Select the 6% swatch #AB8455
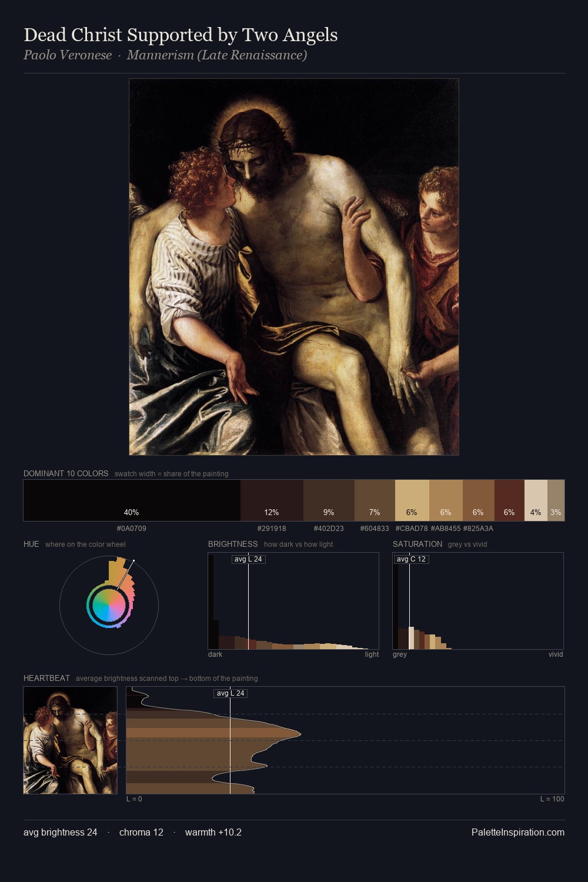Image resolution: width=588 pixels, height=882 pixels. point(446,500)
